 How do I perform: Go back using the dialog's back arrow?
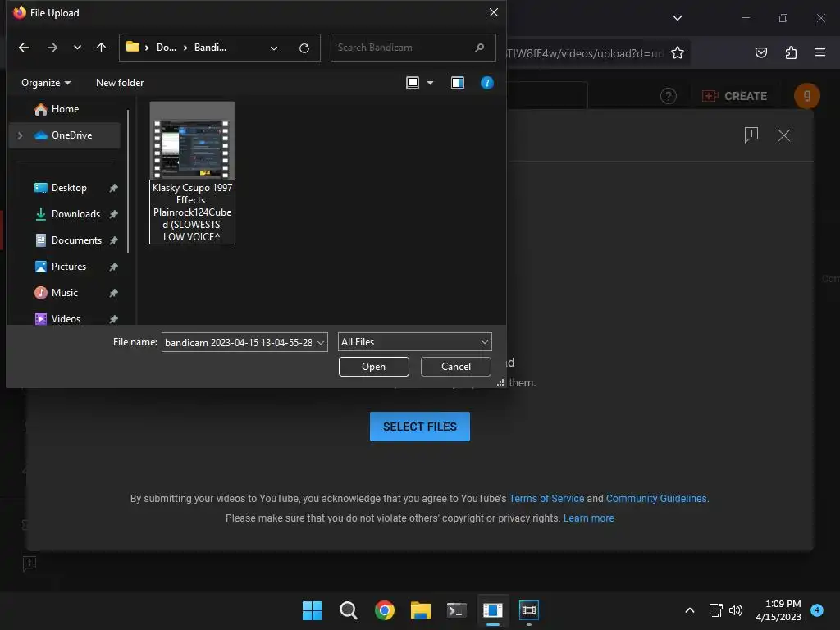click(24, 48)
